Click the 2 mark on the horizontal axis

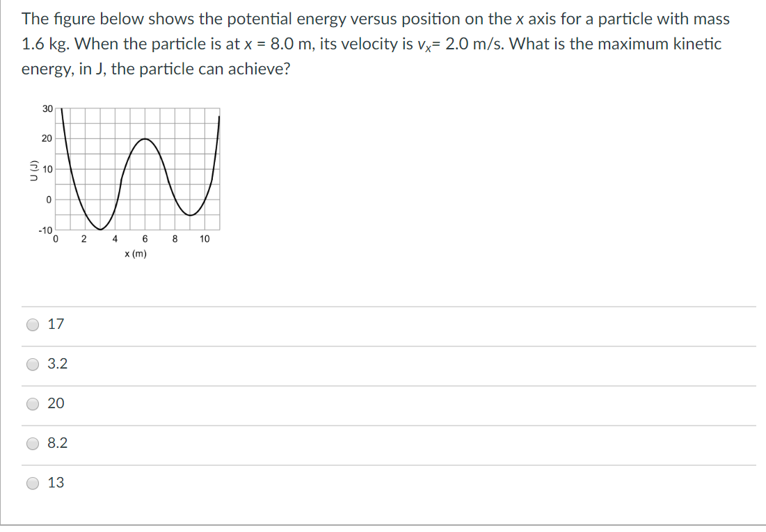coord(83,239)
